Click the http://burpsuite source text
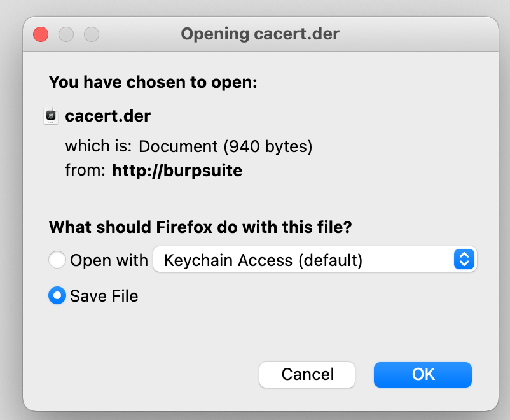Image resolution: width=510 pixels, height=420 pixels. coord(177,171)
